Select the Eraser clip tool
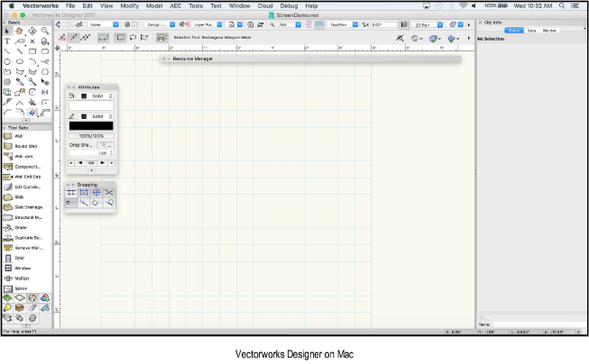The width and height of the screenshot is (589, 364). 32,113
